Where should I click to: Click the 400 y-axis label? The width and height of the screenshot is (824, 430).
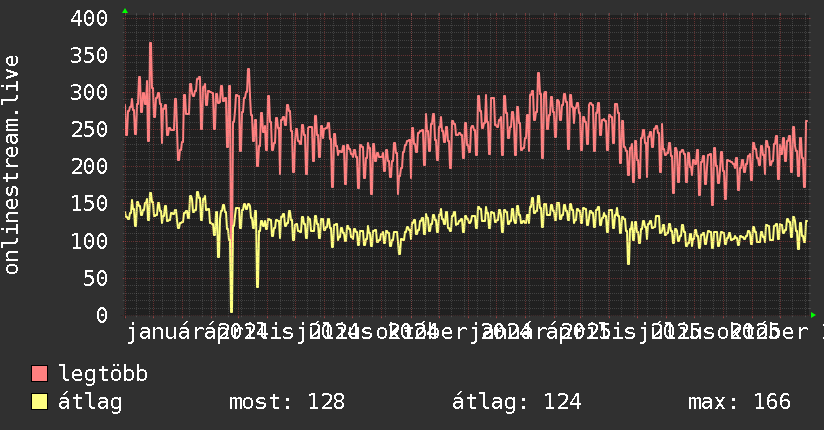pyautogui.click(x=89, y=18)
